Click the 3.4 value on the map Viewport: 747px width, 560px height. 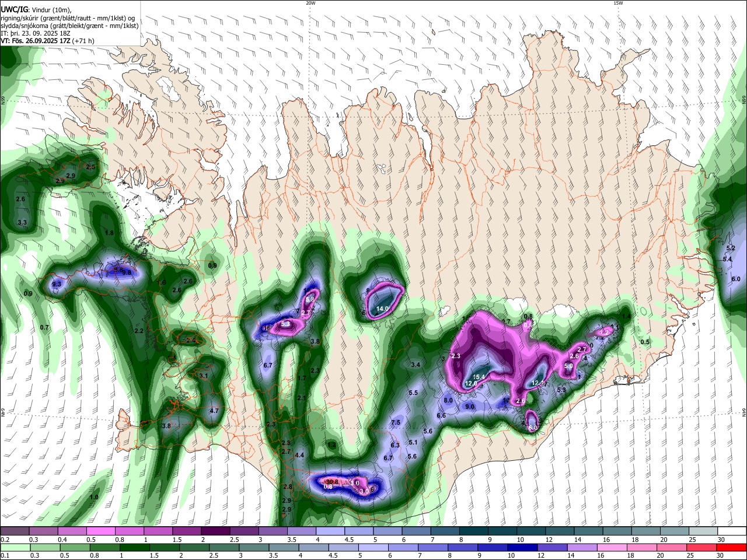tap(416, 365)
